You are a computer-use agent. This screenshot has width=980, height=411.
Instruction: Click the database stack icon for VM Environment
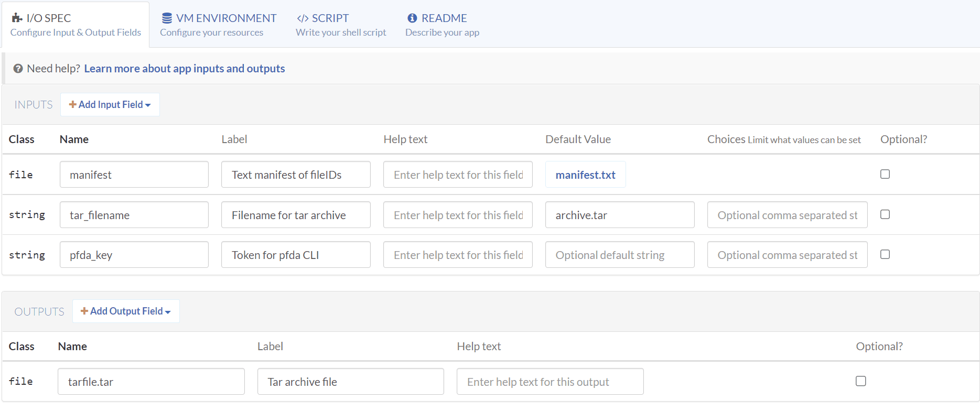coord(167,18)
